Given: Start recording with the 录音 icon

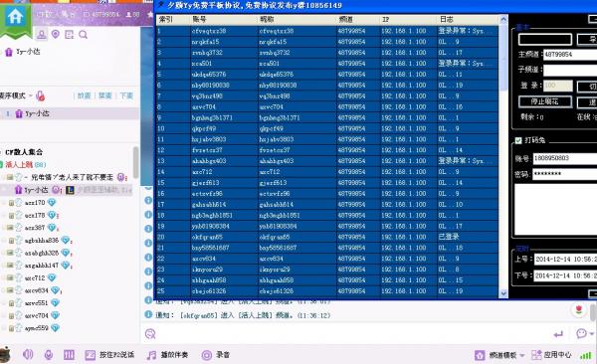Looking at the screenshot, I should point(206,355).
